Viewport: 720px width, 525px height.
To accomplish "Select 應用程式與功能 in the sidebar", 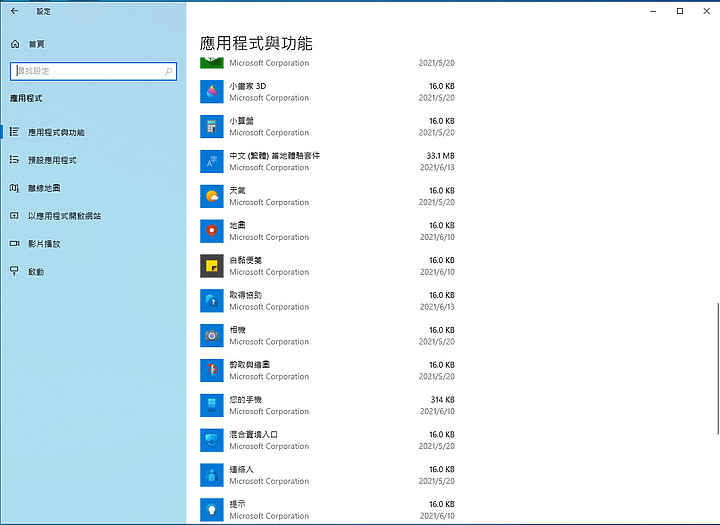I will click(93, 132).
